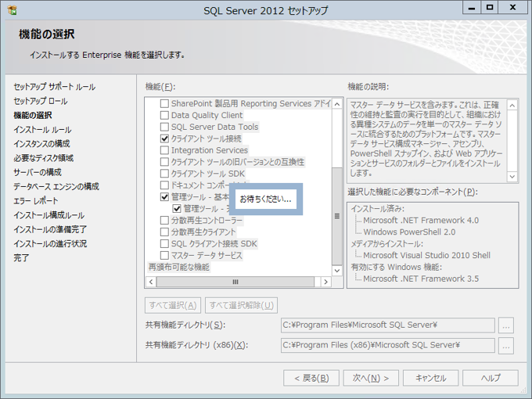532x399 pixels.
Task: Select インスタンスの構成 step
Action: coord(41,144)
